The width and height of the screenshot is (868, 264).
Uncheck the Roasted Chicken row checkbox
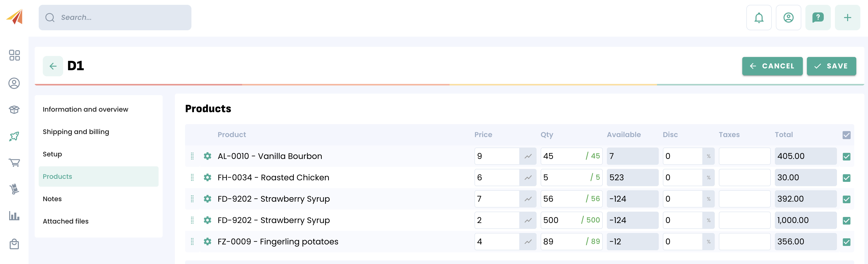(x=846, y=178)
